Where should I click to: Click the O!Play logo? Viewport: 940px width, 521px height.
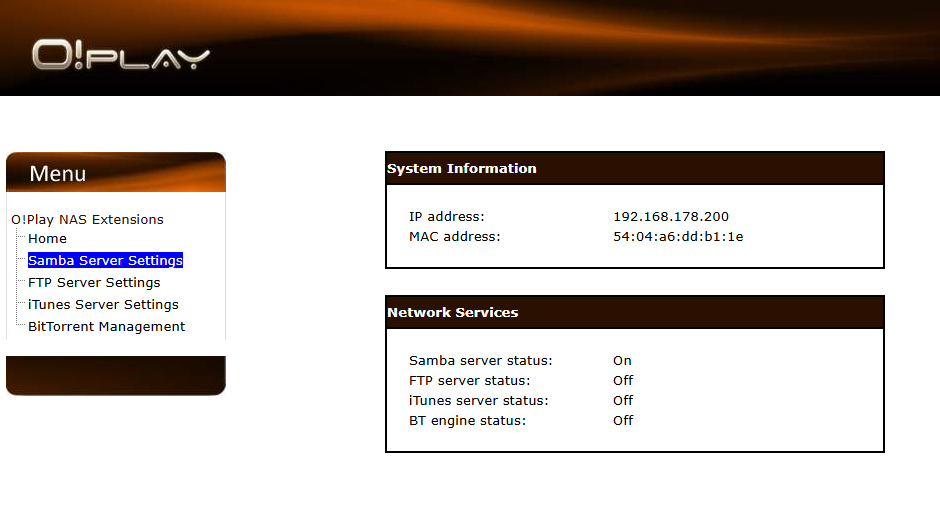[120, 55]
